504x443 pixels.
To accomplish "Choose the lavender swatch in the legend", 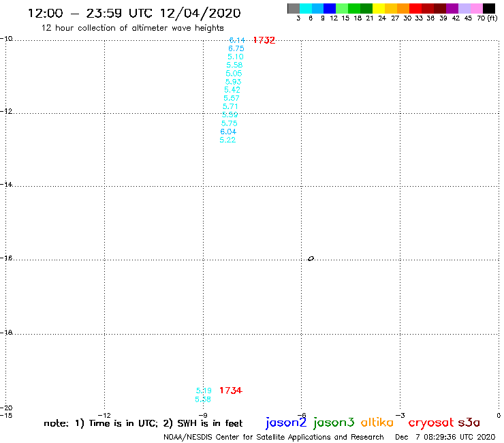I will click(x=464, y=9).
